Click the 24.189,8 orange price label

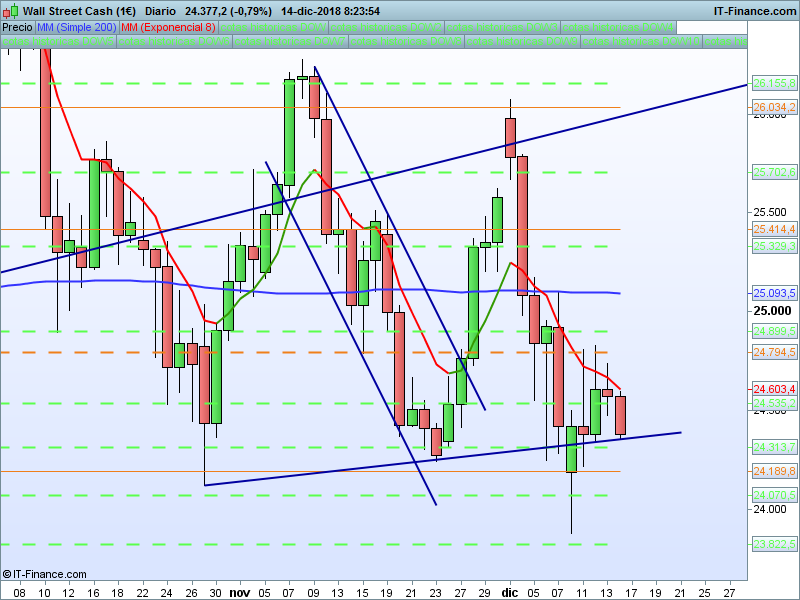point(774,471)
